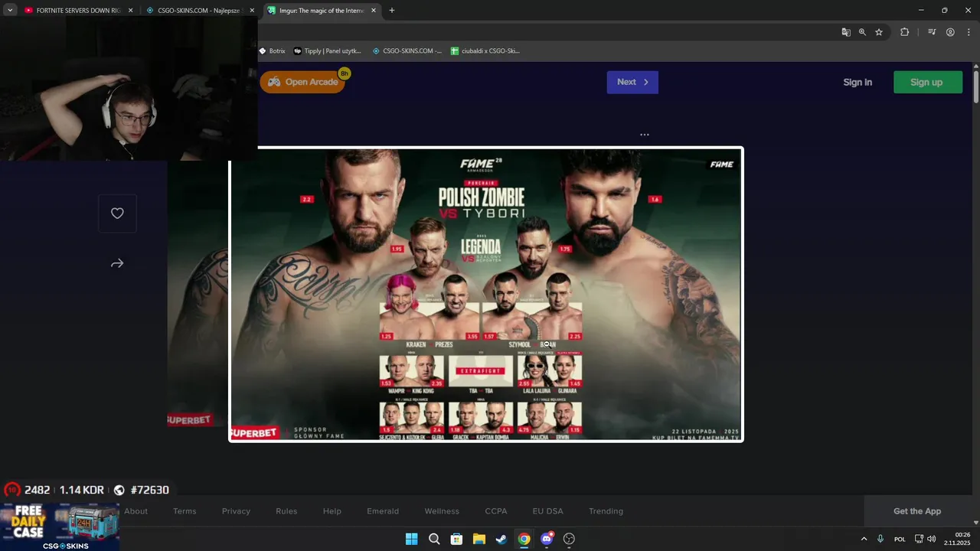Open the Wellness footer link
This screenshot has height=551, width=980.
tap(442, 511)
